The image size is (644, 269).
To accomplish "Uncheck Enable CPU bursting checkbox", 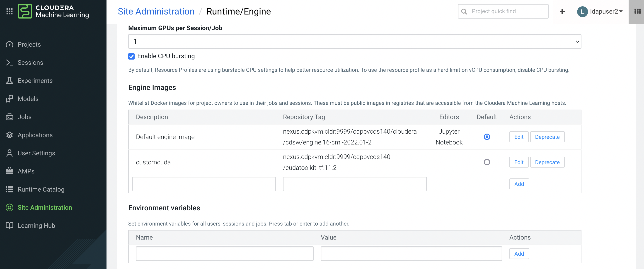I will pos(131,56).
